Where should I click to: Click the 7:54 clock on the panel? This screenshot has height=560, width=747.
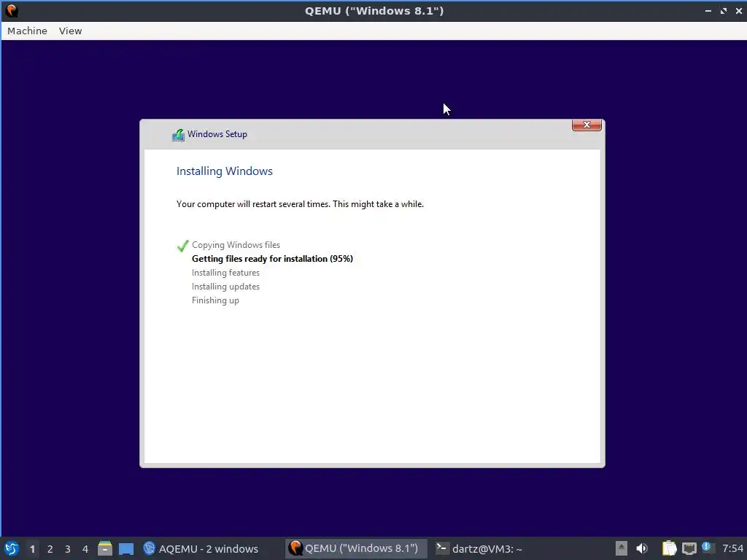pos(732,548)
